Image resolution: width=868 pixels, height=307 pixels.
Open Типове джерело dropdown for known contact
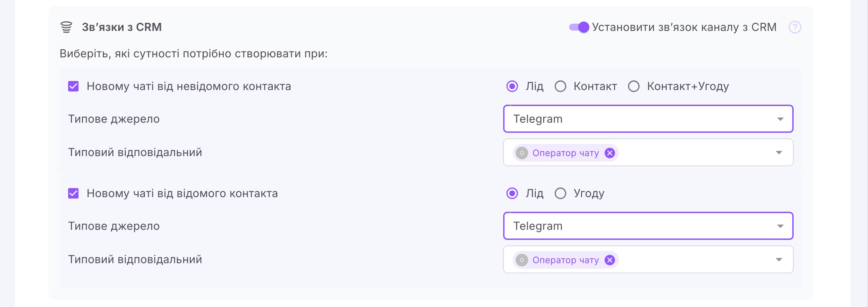[648, 226]
